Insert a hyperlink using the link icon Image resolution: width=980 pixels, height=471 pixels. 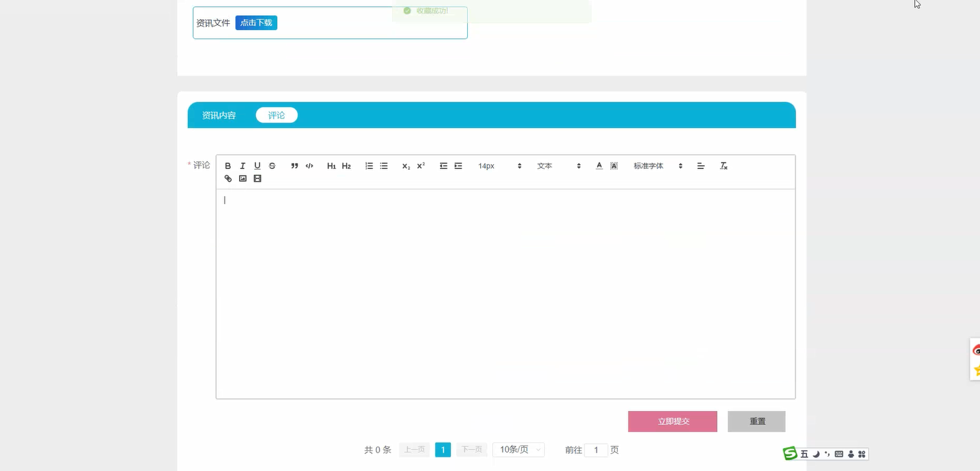click(x=228, y=179)
